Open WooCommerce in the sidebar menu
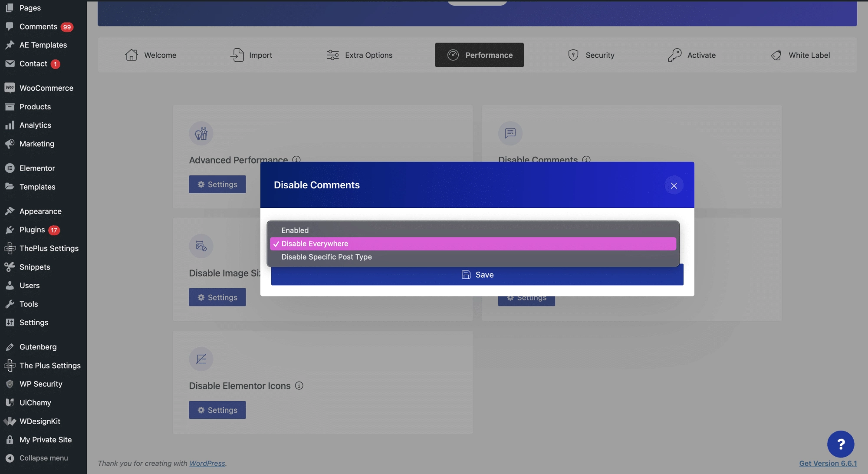The width and height of the screenshot is (868, 474). (x=46, y=88)
